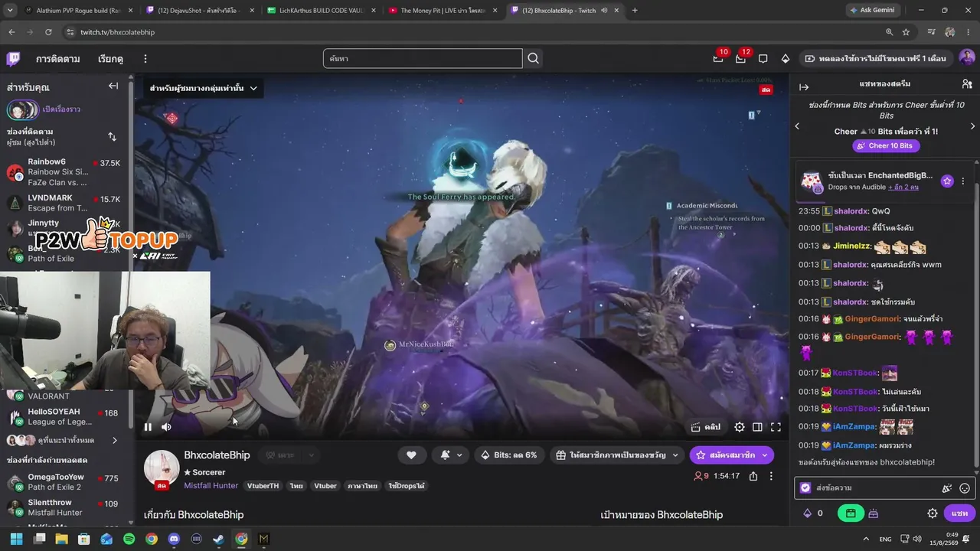Open the BhxcolateBhip channel avatar
The image size is (980, 551).
162,469
